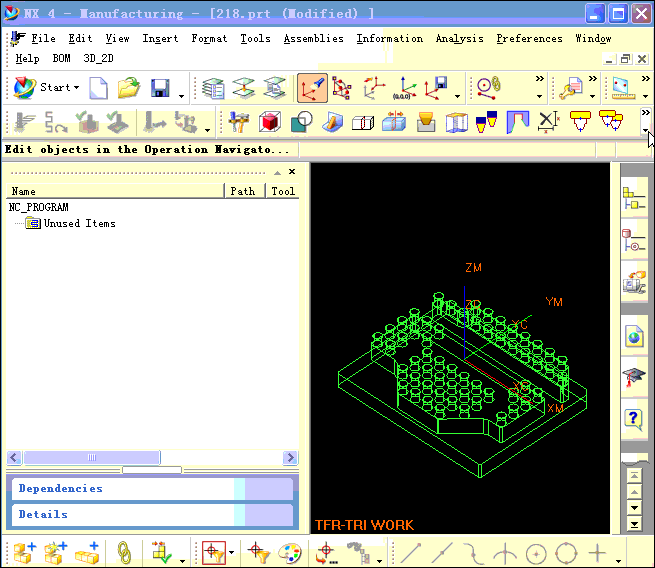Open the Layer Settings icon

pos(213,88)
